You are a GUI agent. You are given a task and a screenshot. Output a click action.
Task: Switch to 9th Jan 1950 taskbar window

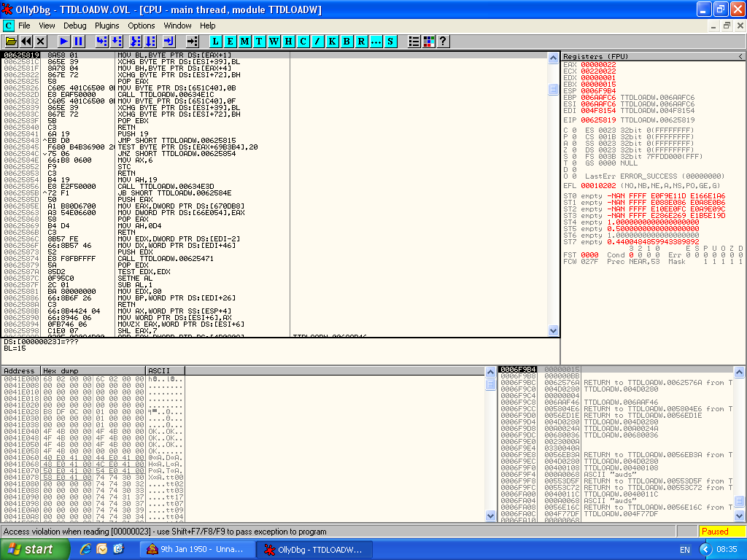click(x=197, y=549)
